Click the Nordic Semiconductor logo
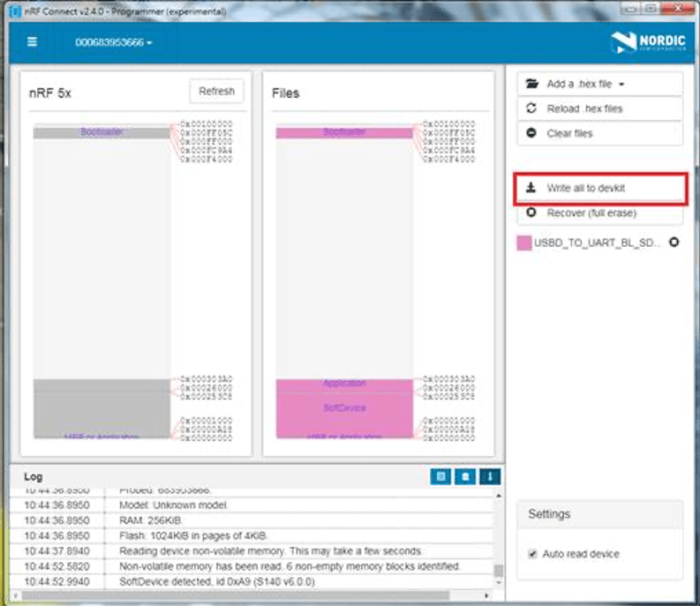The height and width of the screenshot is (606, 700). point(648,42)
